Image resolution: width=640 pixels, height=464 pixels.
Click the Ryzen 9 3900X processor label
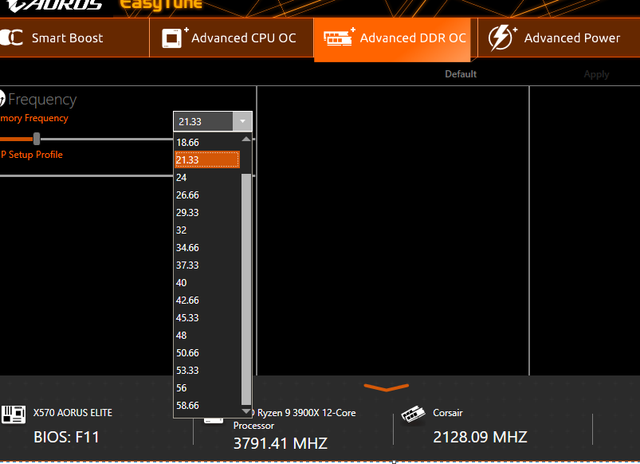(x=295, y=419)
